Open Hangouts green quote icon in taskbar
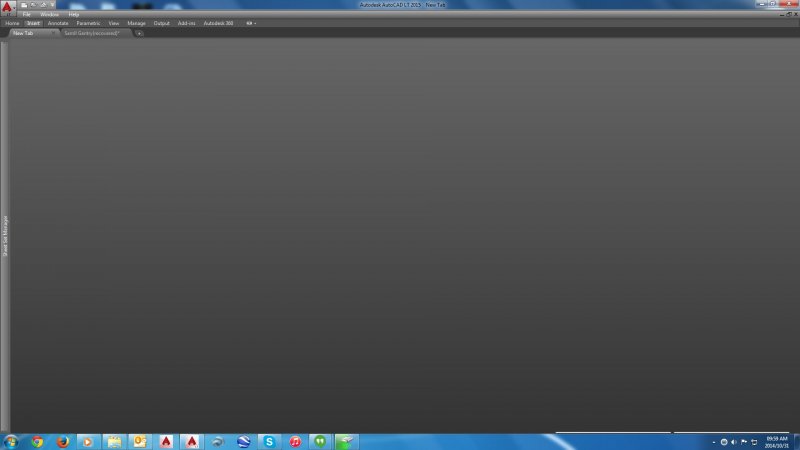 pyautogui.click(x=320, y=442)
